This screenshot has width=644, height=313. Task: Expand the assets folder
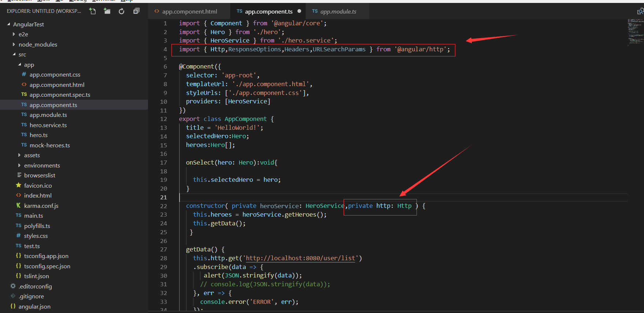coord(19,155)
